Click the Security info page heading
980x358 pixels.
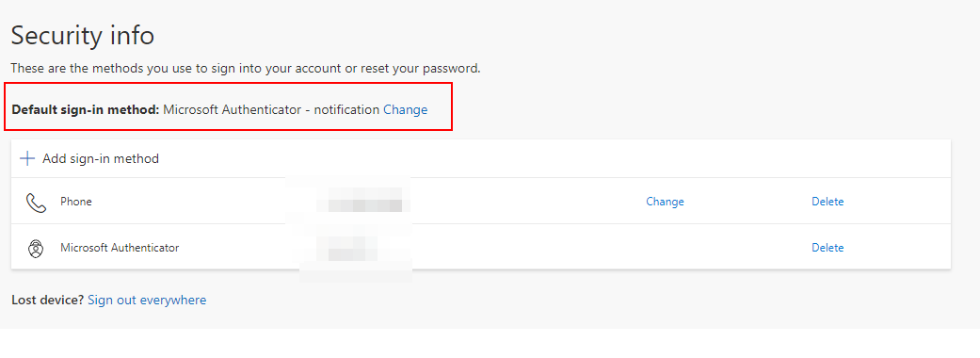pos(83,36)
